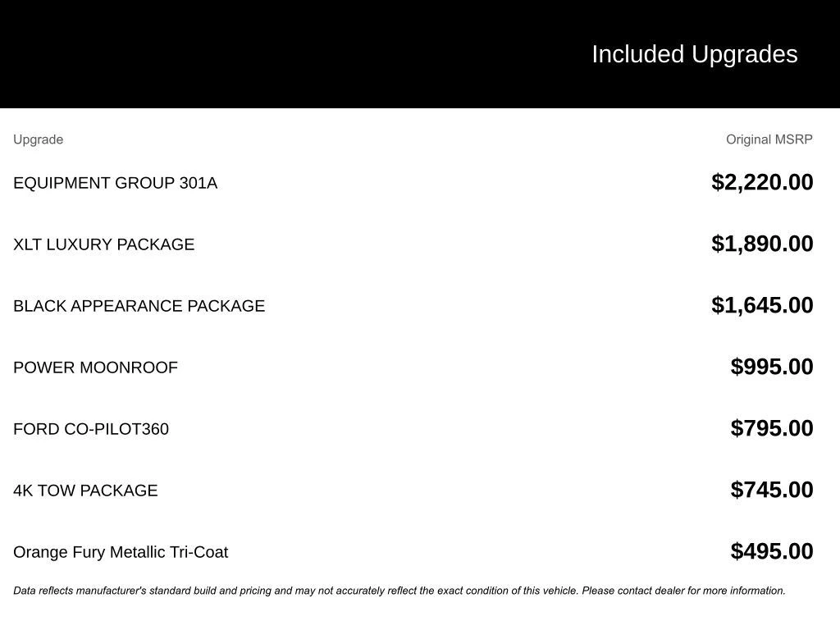840x630 pixels.
Task: Click the Included Upgrades title
Action: coord(694,54)
